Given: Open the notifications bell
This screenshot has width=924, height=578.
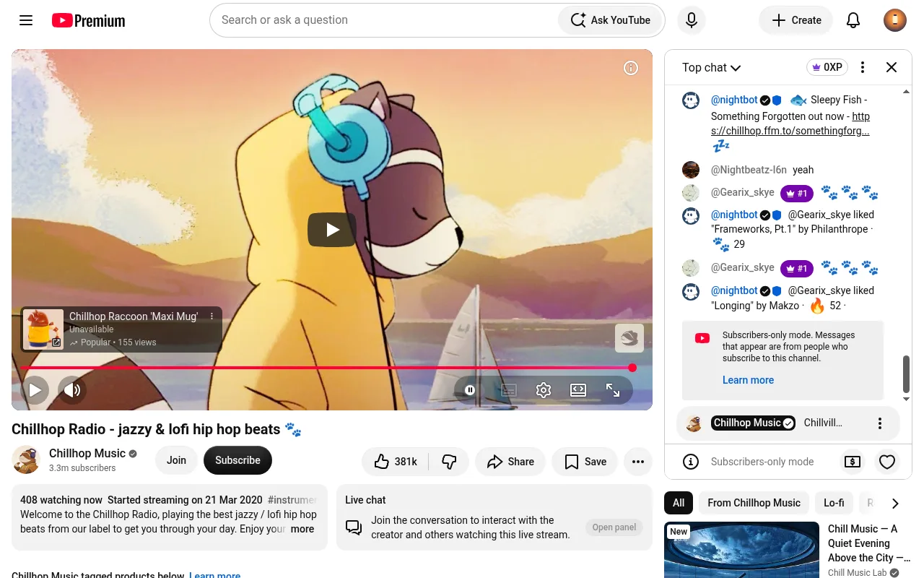Looking at the screenshot, I should click(x=853, y=20).
